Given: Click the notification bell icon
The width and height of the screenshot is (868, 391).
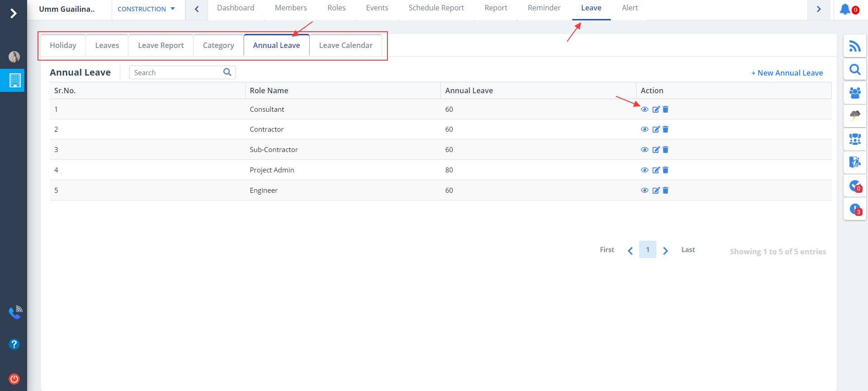Looking at the screenshot, I should click(x=844, y=9).
